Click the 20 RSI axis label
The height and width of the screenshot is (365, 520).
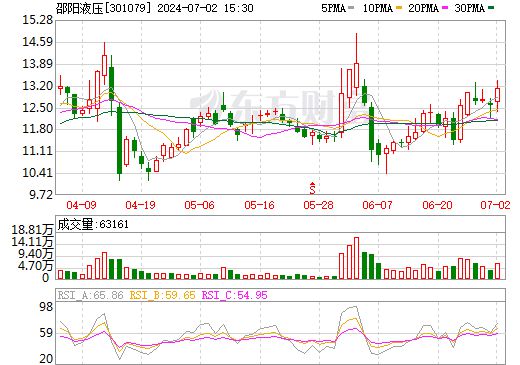point(46,359)
